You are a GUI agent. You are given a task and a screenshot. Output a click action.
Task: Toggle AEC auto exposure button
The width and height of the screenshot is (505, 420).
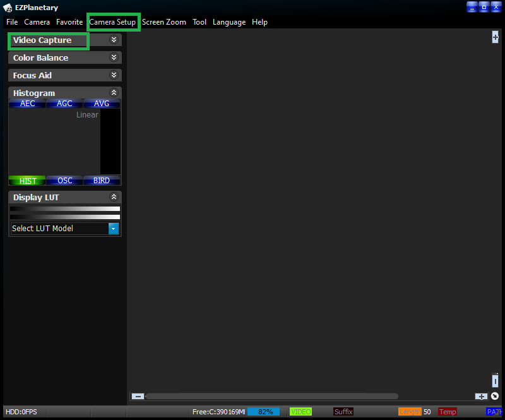(x=28, y=104)
